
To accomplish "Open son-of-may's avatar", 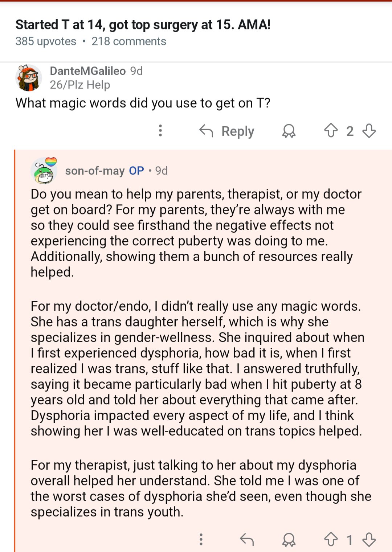I will click(44, 171).
